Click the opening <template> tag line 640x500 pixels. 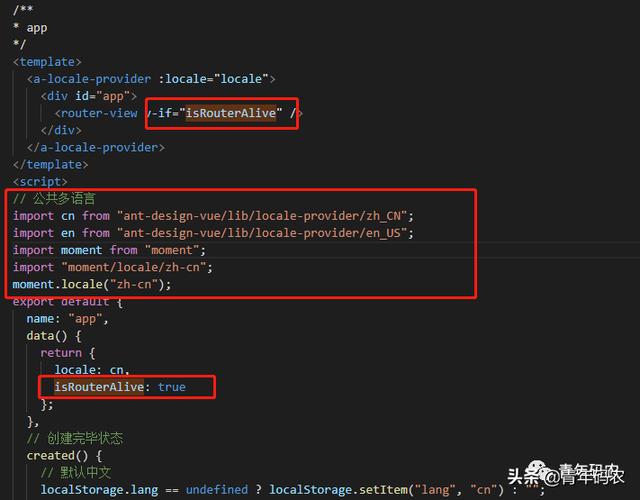pos(47,62)
